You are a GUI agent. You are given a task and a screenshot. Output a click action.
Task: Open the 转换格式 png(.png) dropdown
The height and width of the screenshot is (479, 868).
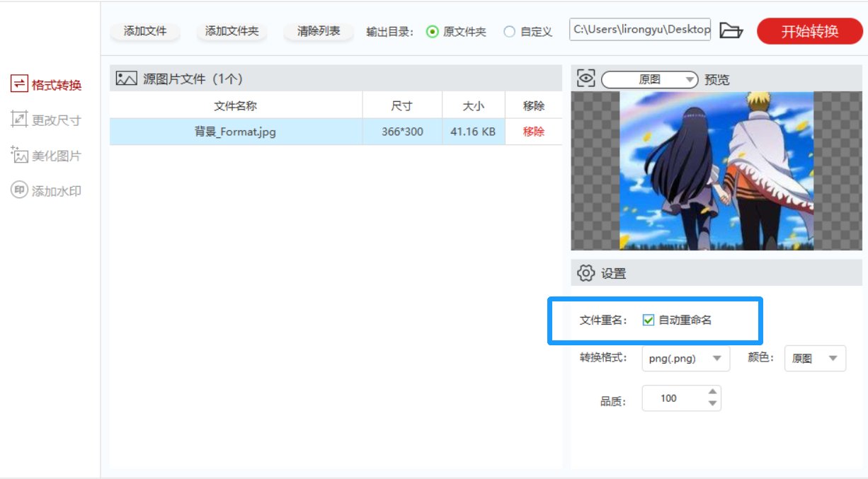pyautogui.click(x=685, y=358)
